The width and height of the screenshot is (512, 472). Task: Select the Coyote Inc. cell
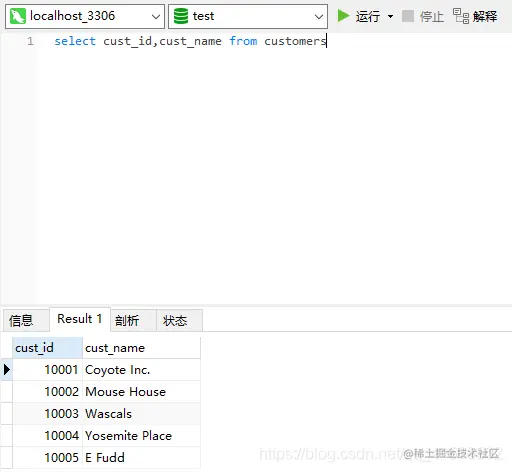(x=141, y=370)
